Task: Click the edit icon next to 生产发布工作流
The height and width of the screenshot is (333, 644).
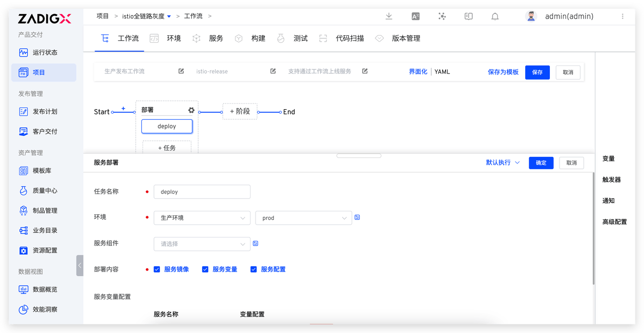Action: click(181, 71)
